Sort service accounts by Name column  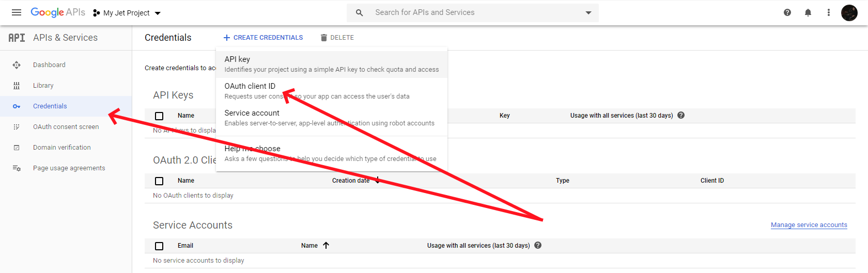[309, 246]
